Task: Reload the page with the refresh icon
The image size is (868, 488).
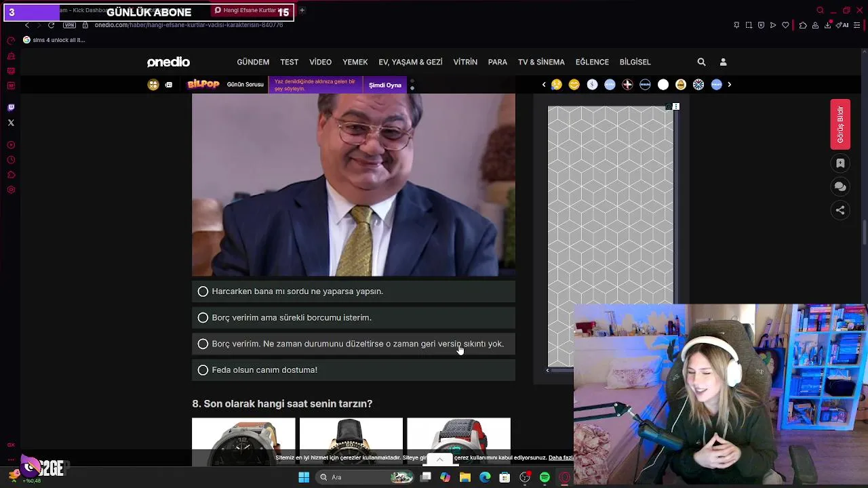Action: (51, 25)
